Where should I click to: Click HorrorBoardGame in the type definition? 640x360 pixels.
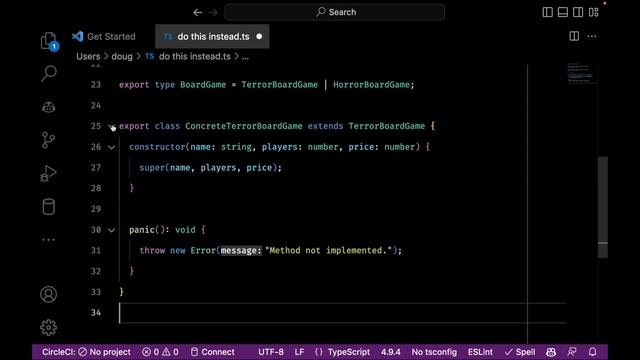pyautogui.click(x=371, y=85)
